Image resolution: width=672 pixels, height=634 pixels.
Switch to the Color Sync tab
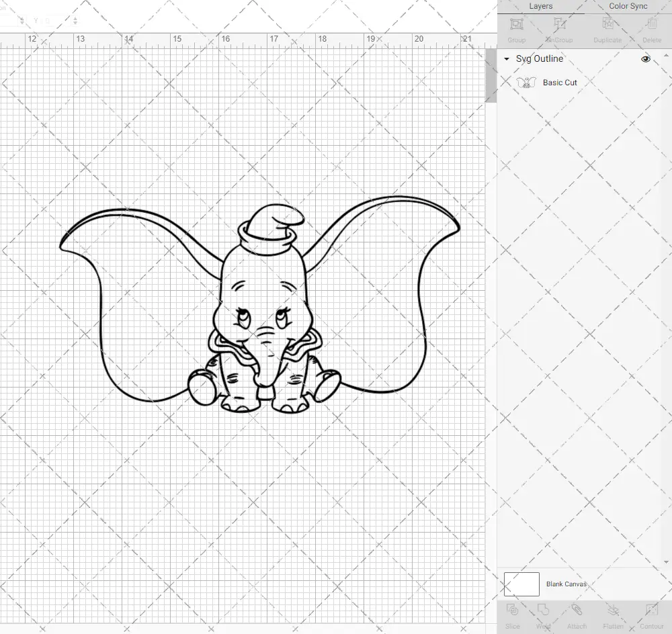click(628, 6)
